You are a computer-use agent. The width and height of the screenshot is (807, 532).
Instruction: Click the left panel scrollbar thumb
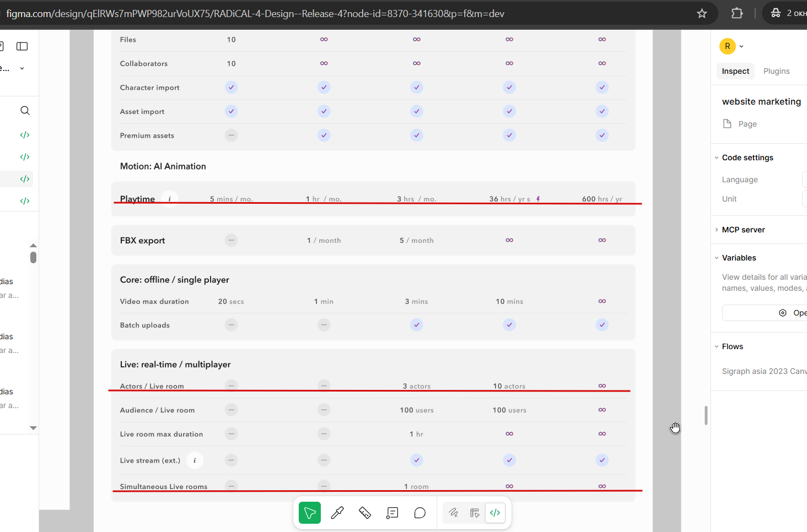coord(33,257)
